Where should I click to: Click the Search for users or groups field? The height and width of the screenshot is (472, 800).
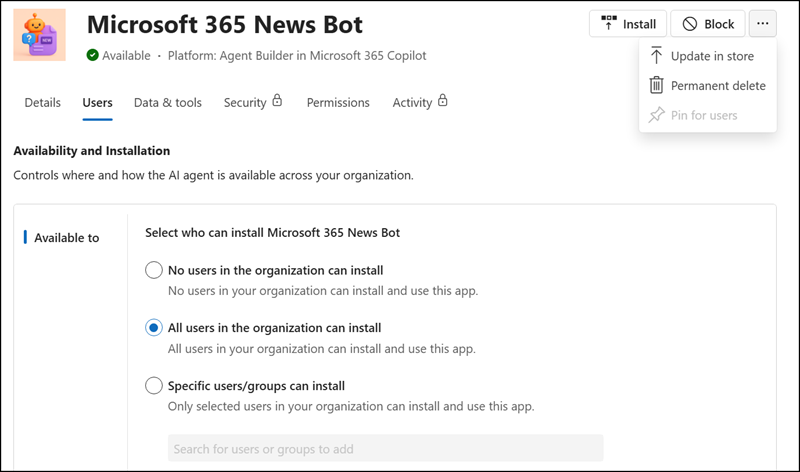coord(385,449)
